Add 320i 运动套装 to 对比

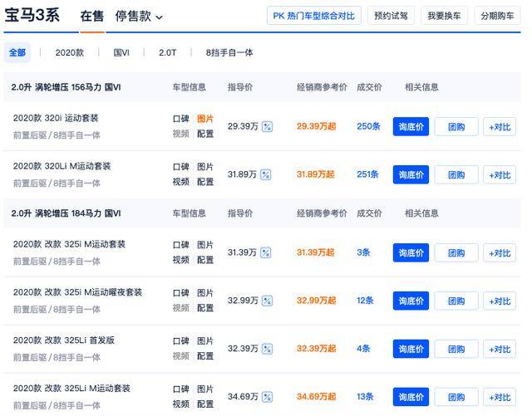(x=500, y=127)
